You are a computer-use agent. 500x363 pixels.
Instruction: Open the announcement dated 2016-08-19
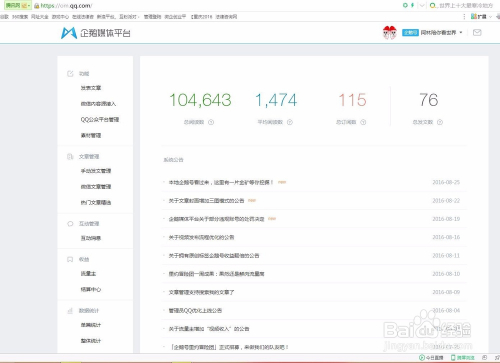216,219
